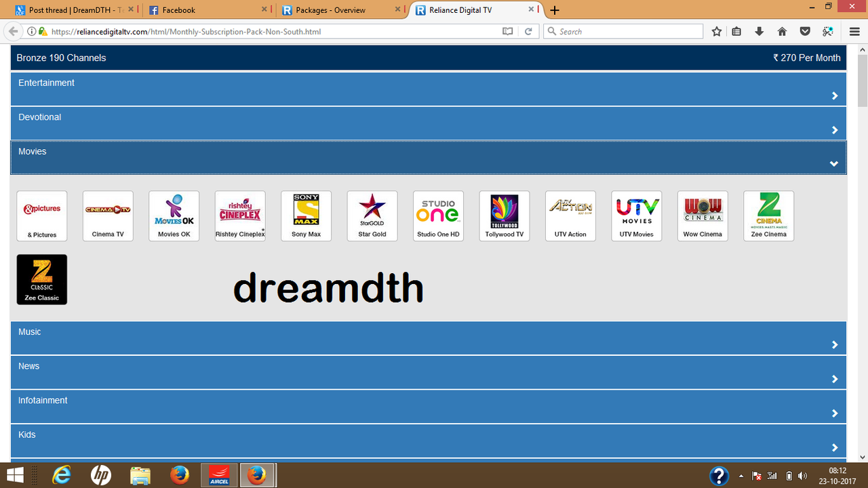Image resolution: width=868 pixels, height=488 pixels.
Task: Click the Movies OK channel tile
Action: [174, 216]
